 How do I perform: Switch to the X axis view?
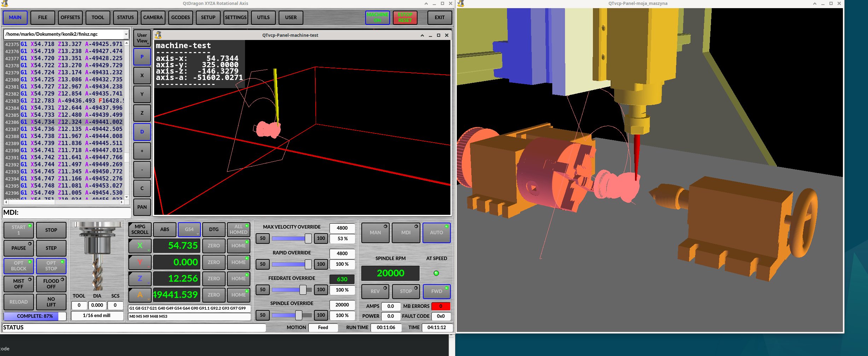click(142, 75)
